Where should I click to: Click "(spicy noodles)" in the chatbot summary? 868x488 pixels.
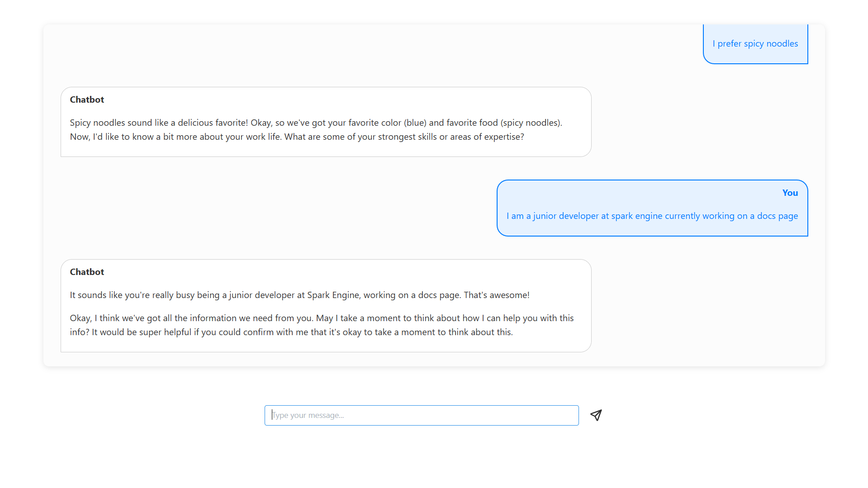[531, 123]
